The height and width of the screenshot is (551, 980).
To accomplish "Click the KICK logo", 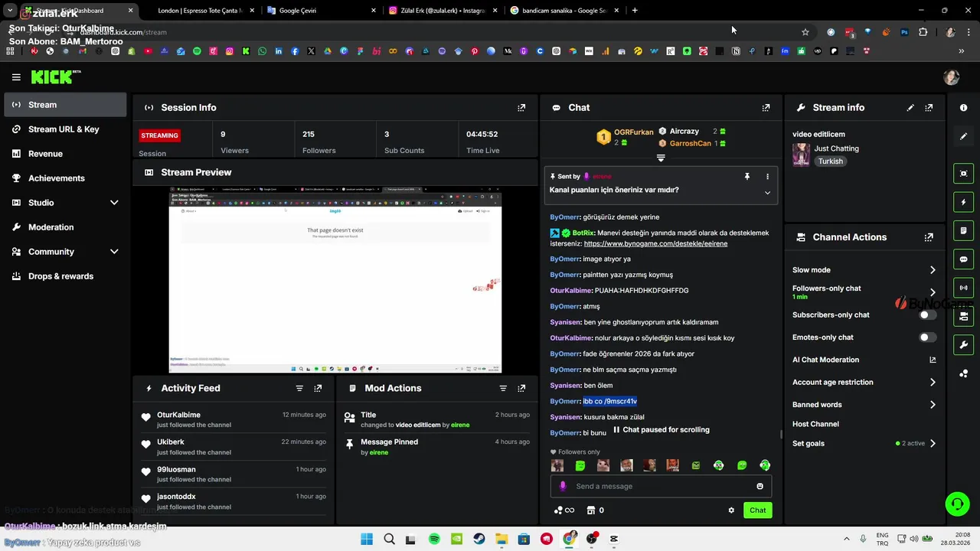I will (x=55, y=77).
